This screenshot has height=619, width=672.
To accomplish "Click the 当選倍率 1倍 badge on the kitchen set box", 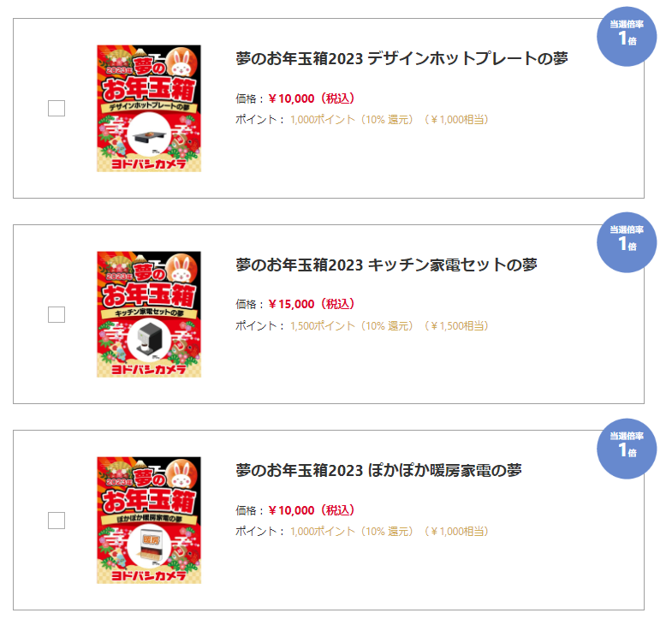I will 627,242.
